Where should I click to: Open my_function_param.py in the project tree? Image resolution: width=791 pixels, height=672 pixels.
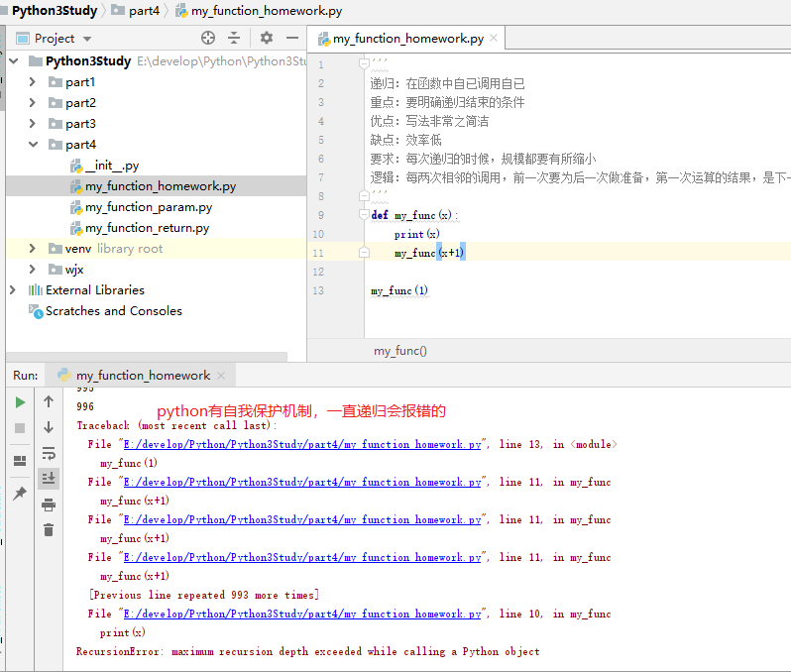148,207
